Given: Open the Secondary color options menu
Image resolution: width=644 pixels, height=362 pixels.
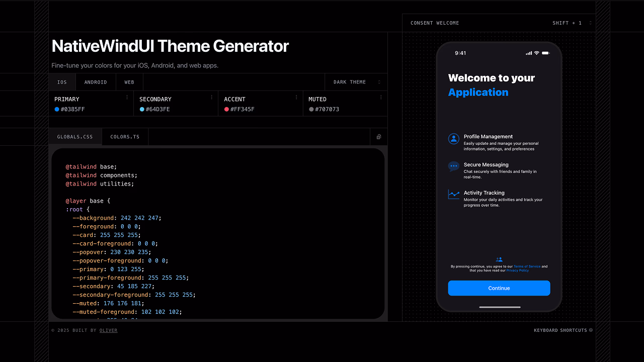Looking at the screenshot, I should click(x=211, y=98).
